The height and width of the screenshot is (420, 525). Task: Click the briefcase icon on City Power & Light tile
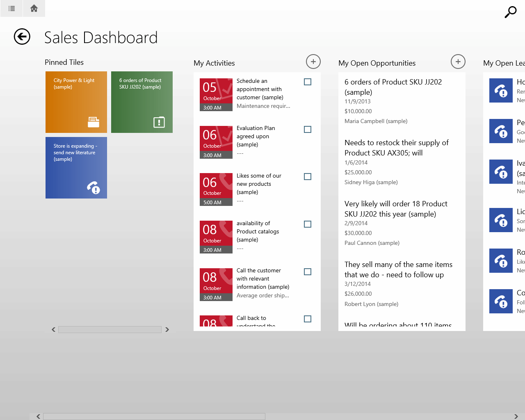94,122
